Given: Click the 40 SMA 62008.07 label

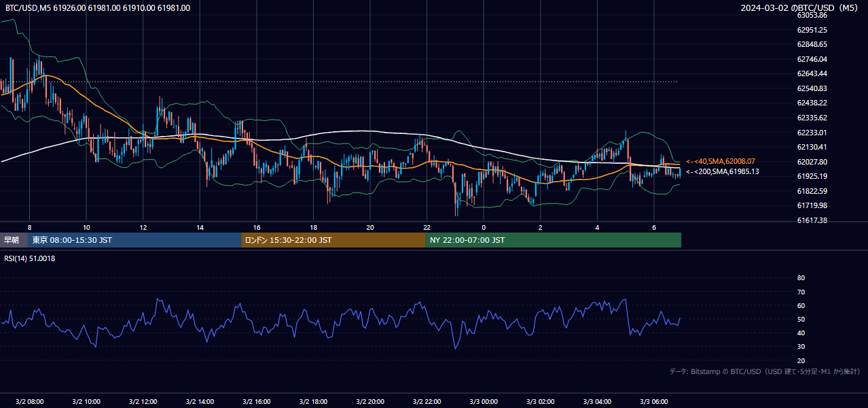Looking at the screenshot, I should (721, 161).
